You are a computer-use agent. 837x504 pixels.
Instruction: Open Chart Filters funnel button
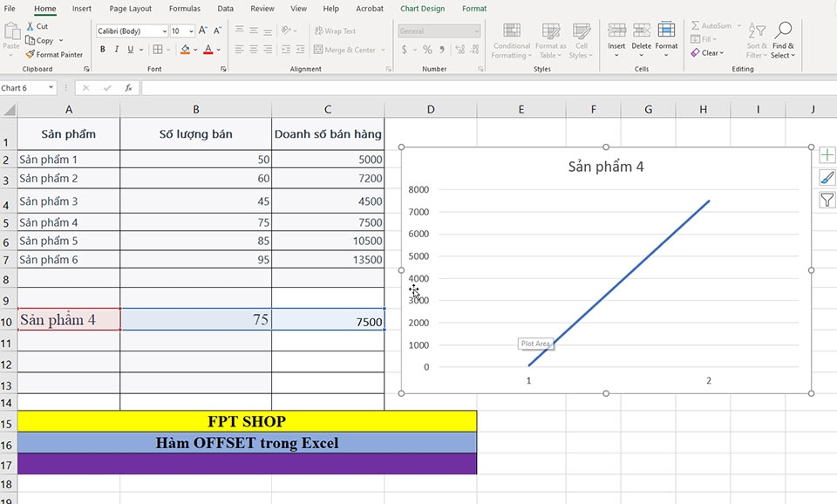[827, 201]
